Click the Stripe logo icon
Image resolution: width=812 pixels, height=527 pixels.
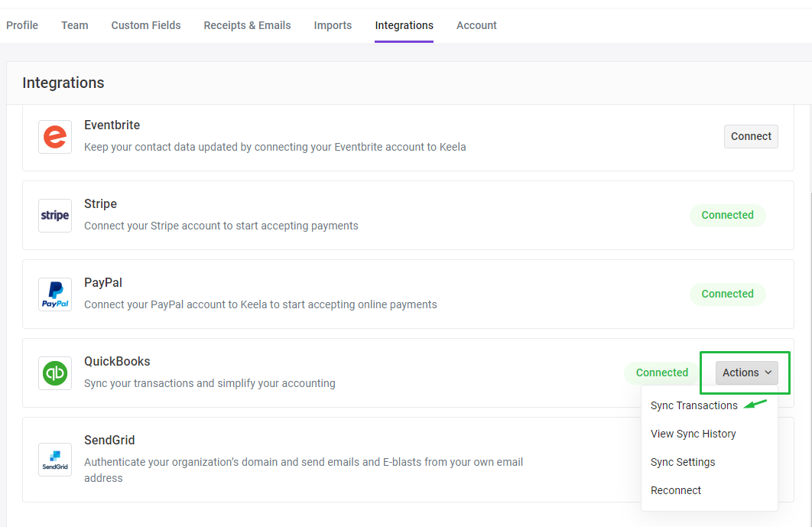55,216
